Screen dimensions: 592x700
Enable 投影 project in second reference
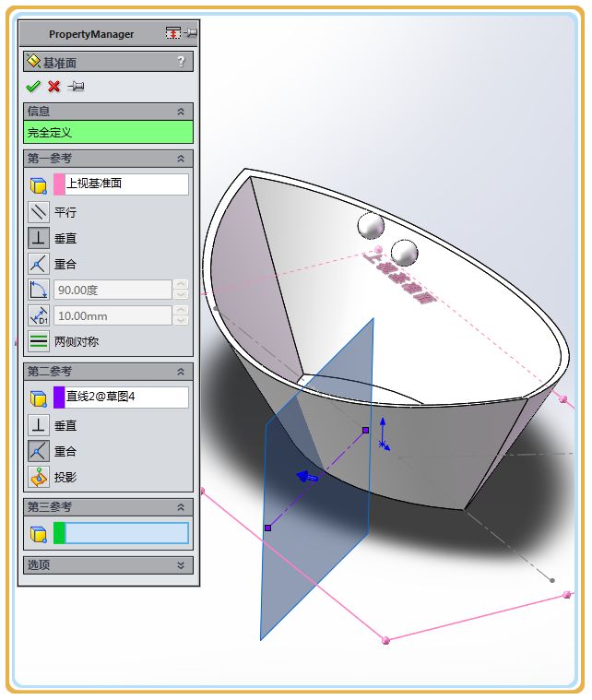click(39, 477)
